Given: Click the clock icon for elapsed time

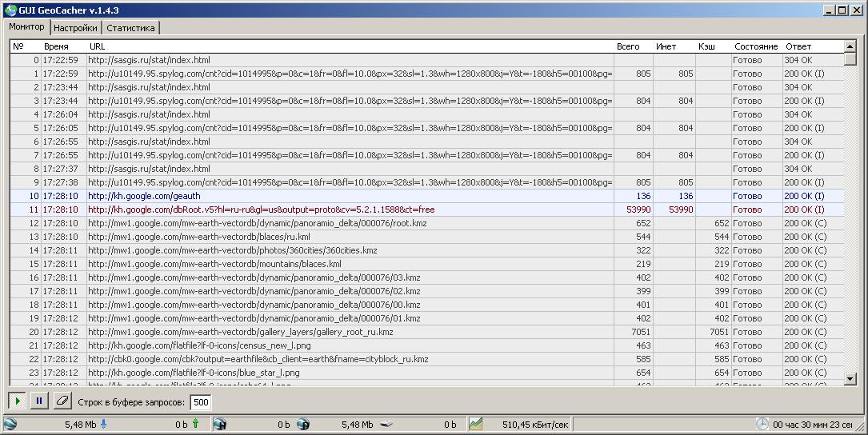Looking at the screenshot, I should click(762, 425).
